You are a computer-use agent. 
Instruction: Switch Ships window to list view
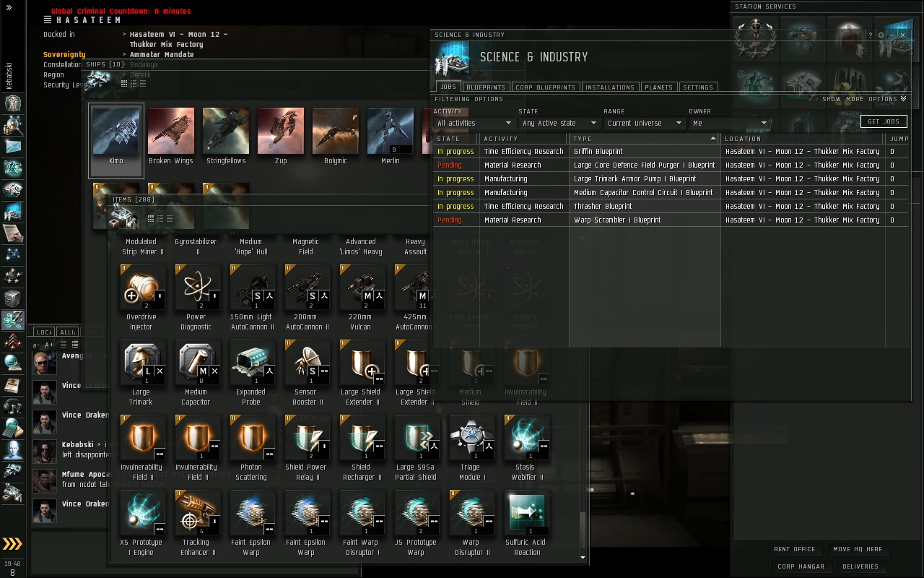141,84
